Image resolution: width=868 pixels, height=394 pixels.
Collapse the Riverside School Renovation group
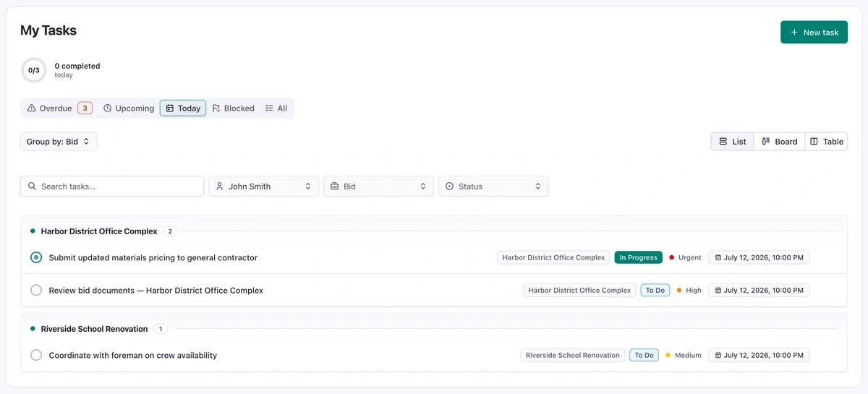[94, 329]
